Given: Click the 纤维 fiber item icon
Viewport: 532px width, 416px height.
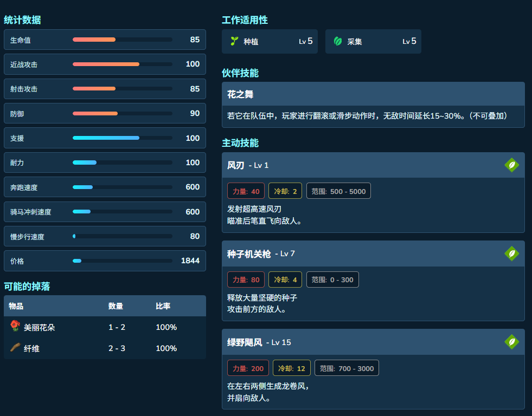Looking at the screenshot, I should [15, 347].
